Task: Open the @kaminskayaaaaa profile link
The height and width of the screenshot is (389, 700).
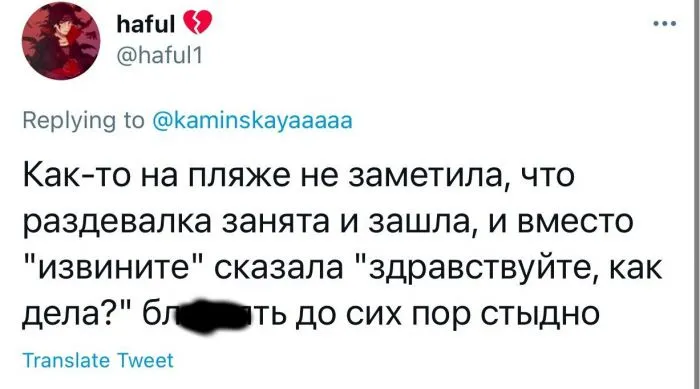Action: point(252,121)
